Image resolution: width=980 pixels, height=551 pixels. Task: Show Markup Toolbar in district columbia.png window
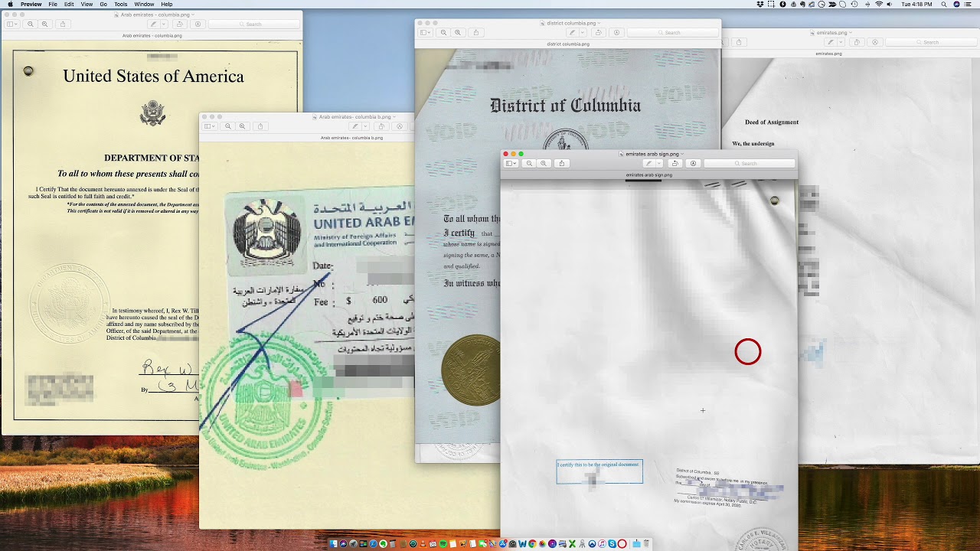click(x=616, y=32)
